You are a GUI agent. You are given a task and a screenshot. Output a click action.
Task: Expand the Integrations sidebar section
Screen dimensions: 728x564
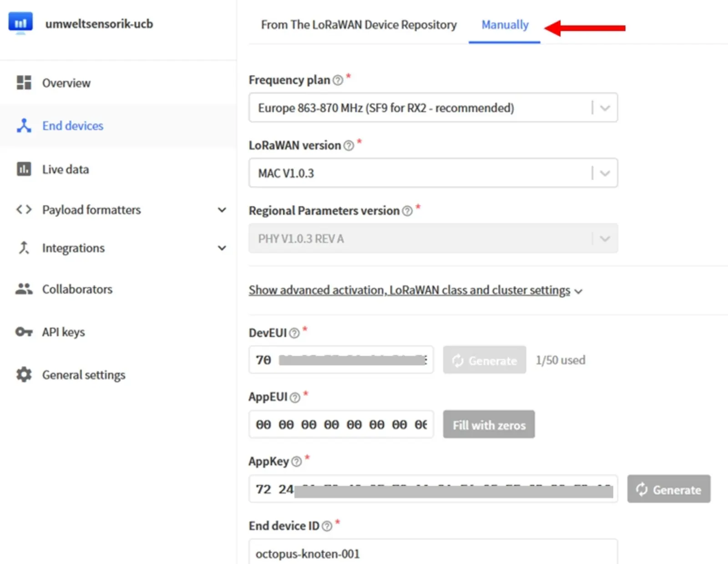[x=222, y=248]
